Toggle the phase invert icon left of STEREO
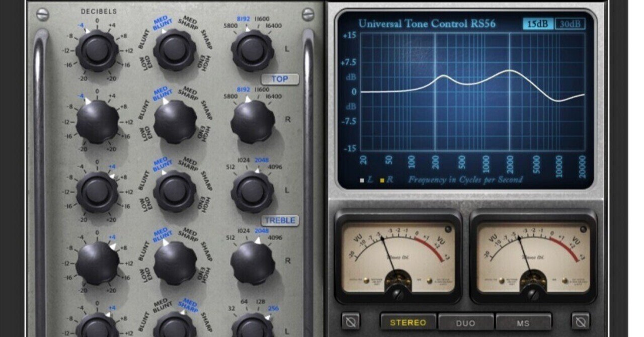Viewport: 644px width, 337px height. click(x=350, y=321)
